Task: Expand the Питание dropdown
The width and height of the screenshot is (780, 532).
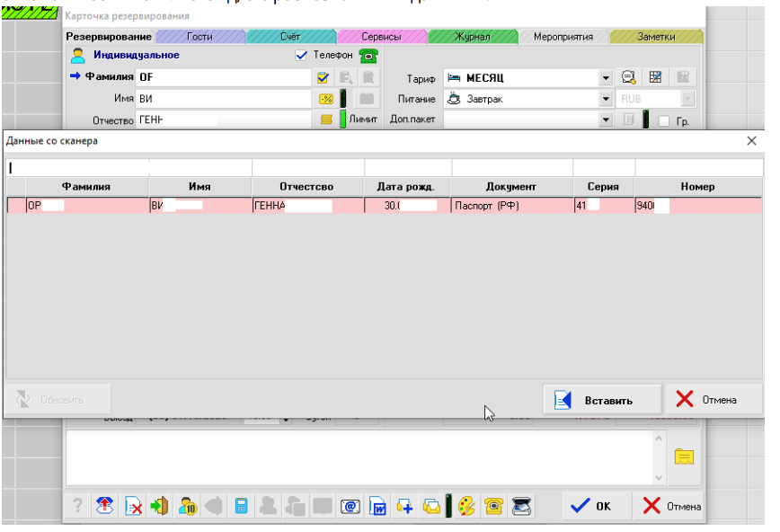Action: (x=605, y=99)
